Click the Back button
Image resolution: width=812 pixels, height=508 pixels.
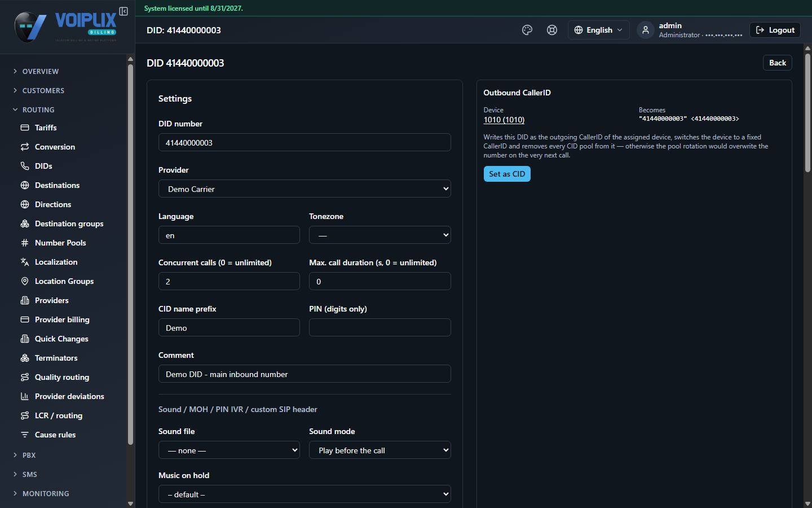(778, 63)
